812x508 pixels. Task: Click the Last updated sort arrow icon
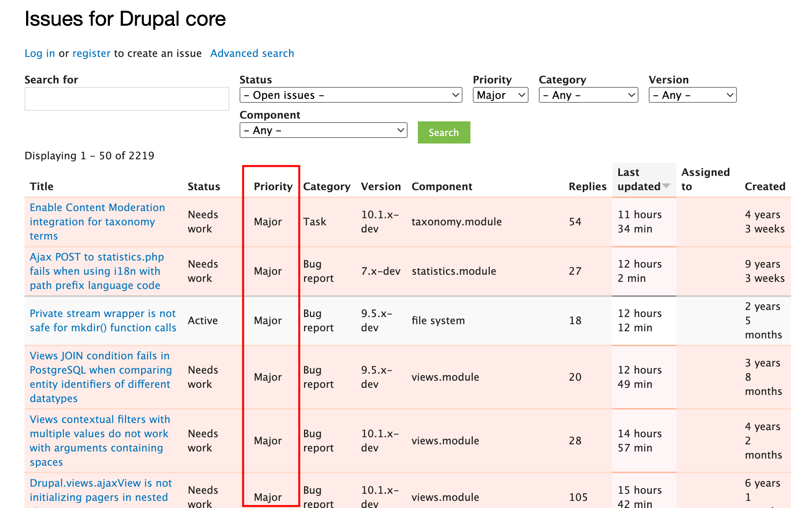point(666,186)
